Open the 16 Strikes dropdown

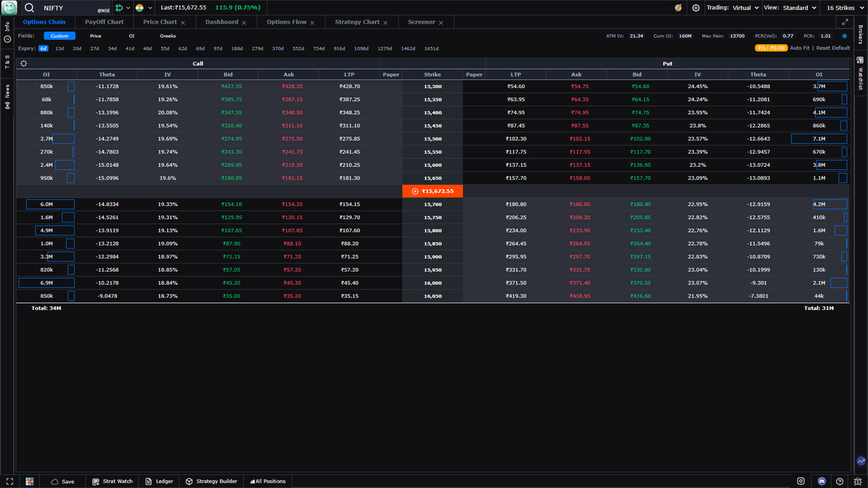coord(843,8)
